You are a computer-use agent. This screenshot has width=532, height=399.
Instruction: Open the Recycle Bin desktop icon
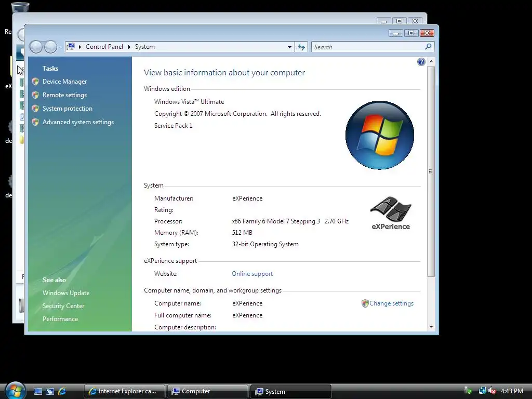pos(20,7)
